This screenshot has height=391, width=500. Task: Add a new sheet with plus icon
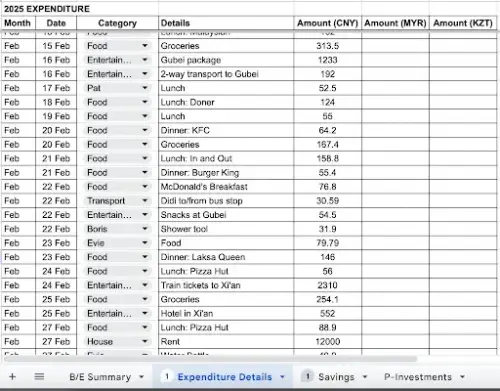pyautogui.click(x=12, y=377)
